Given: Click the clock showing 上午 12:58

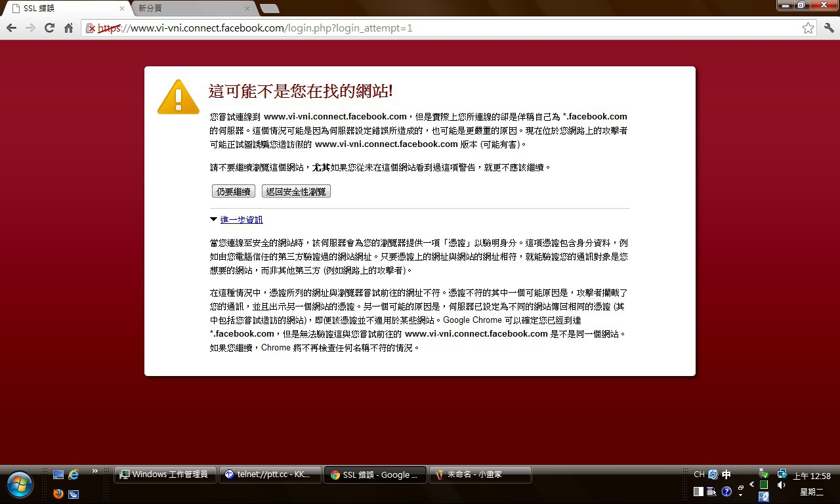Looking at the screenshot, I should pos(812,476).
